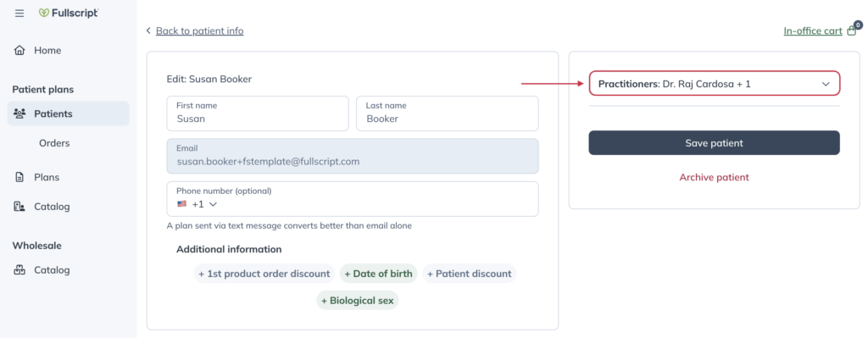
Task: Open the Wholesale Catalog box icon
Action: pos(19,270)
